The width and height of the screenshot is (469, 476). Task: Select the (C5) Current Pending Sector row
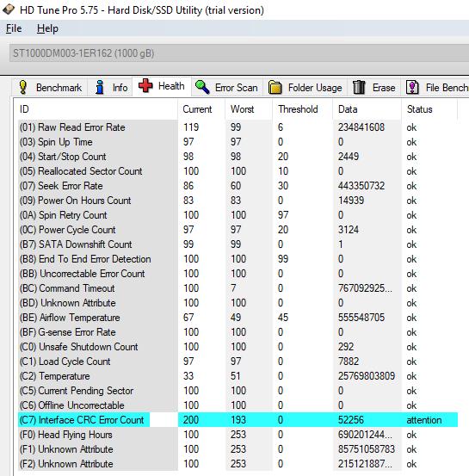click(238, 391)
